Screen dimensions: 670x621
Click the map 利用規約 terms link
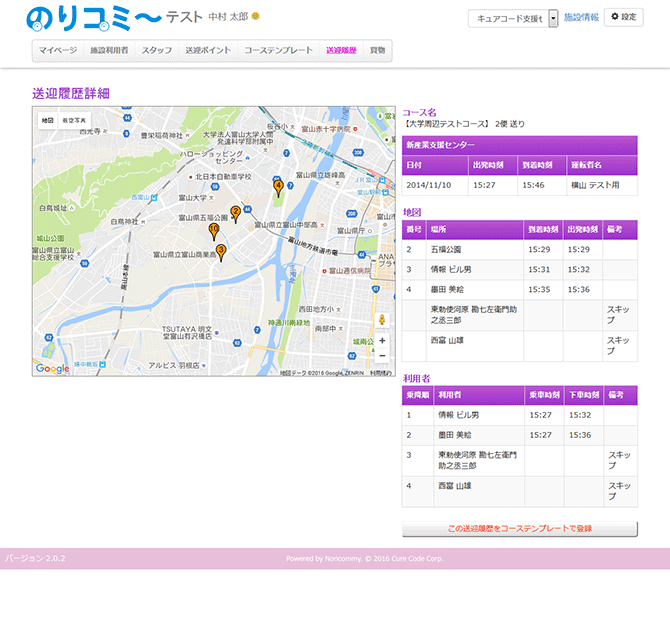pyautogui.click(x=381, y=372)
